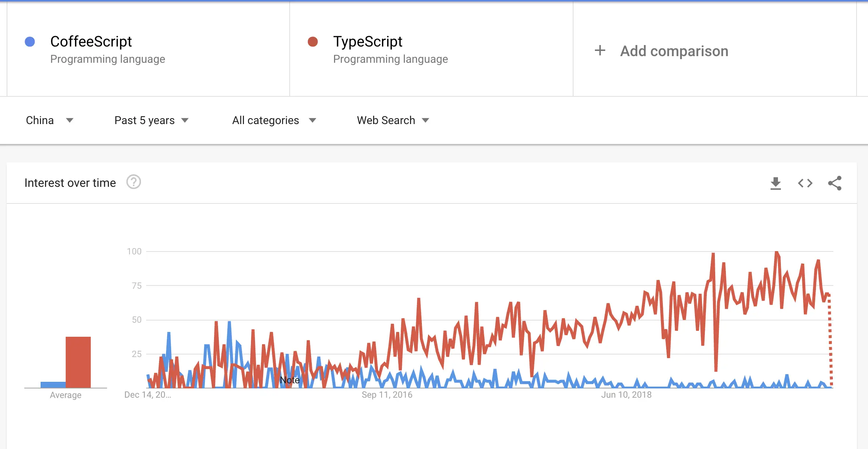This screenshot has height=449, width=868.
Task: Click the Add comparison button
Action: 674,51
